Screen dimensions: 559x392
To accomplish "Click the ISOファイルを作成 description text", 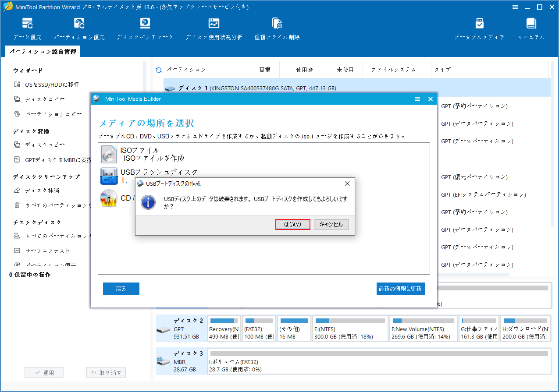I will (x=154, y=158).
